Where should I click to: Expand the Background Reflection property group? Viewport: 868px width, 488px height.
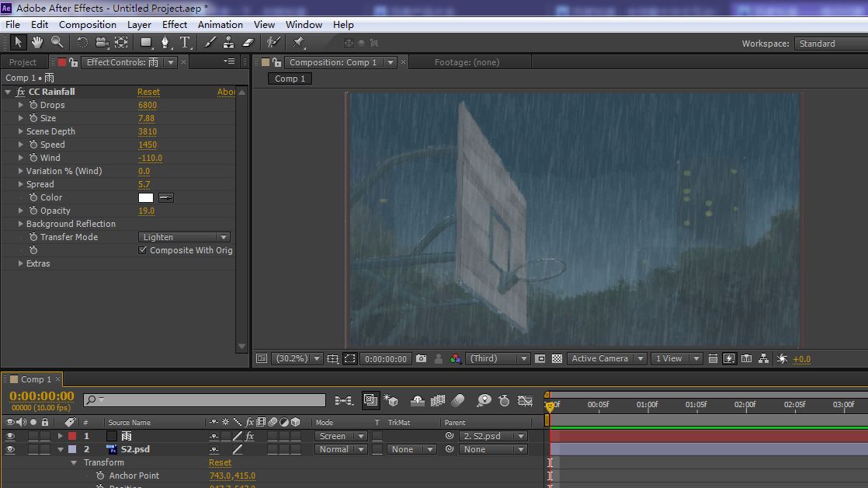click(x=21, y=224)
